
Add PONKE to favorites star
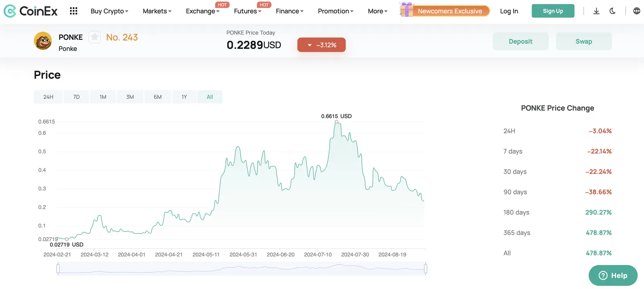[95, 37]
